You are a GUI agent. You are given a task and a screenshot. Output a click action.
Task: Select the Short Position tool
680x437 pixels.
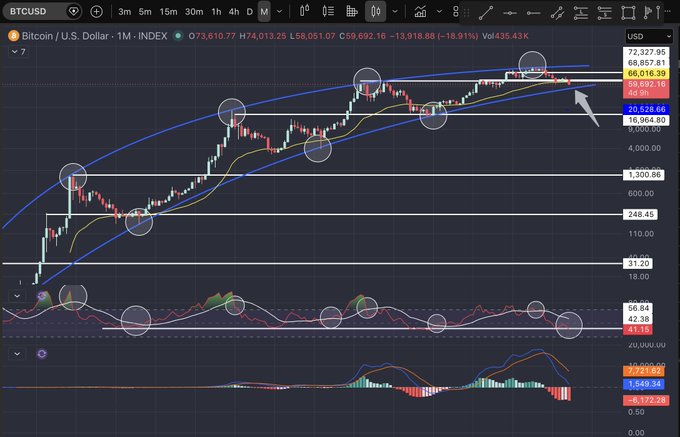[604, 13]
